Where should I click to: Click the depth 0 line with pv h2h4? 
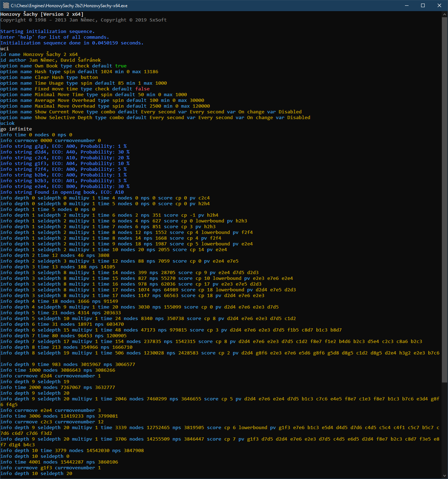(105, 204)
